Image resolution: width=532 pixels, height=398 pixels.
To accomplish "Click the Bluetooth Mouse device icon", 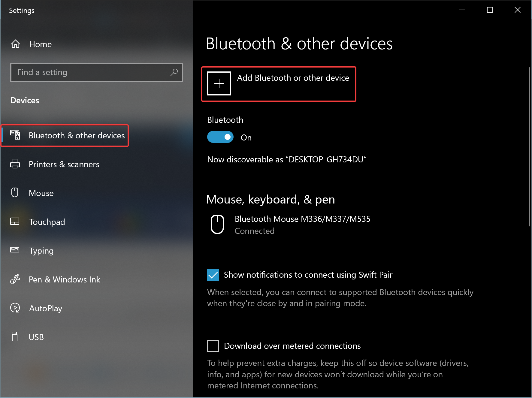I will click(x=217, y=224).
